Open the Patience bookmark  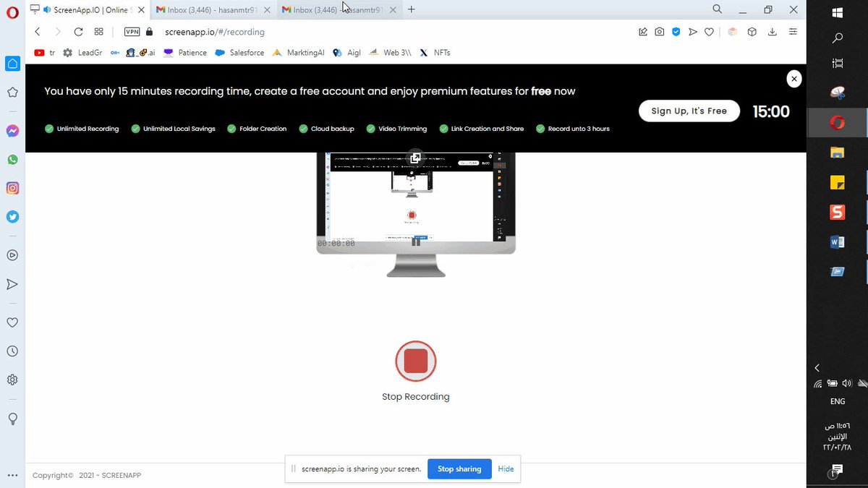pos(185,53)
